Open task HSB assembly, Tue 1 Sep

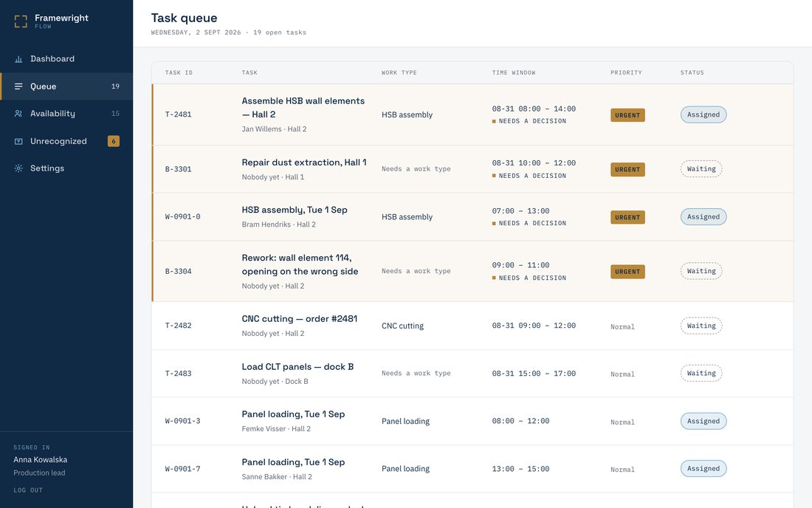point(295,210)
